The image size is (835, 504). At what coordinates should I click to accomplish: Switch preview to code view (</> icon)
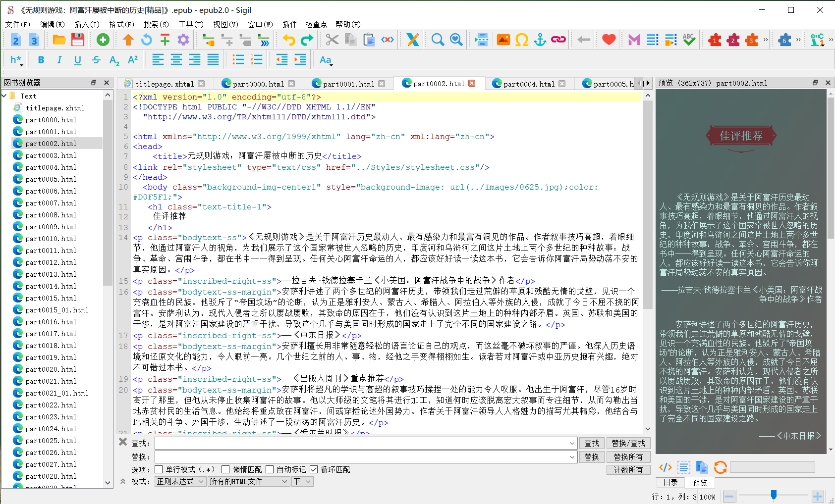tap(666, 467)
